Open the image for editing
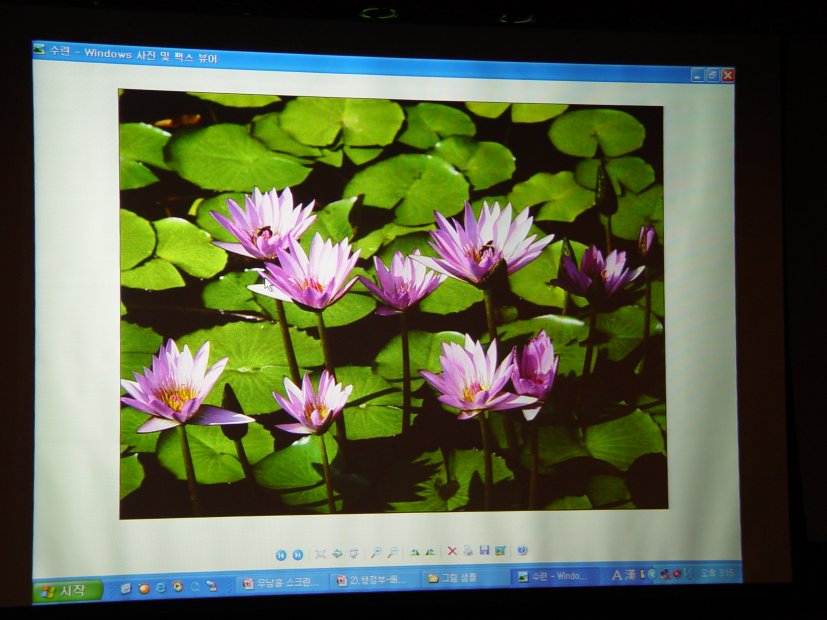Screen dimensions: 827x620 [500, 551]
